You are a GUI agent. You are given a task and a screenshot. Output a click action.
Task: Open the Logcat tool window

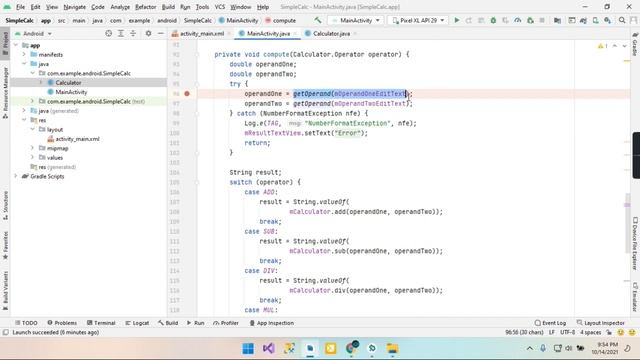[x=137, y=323]
